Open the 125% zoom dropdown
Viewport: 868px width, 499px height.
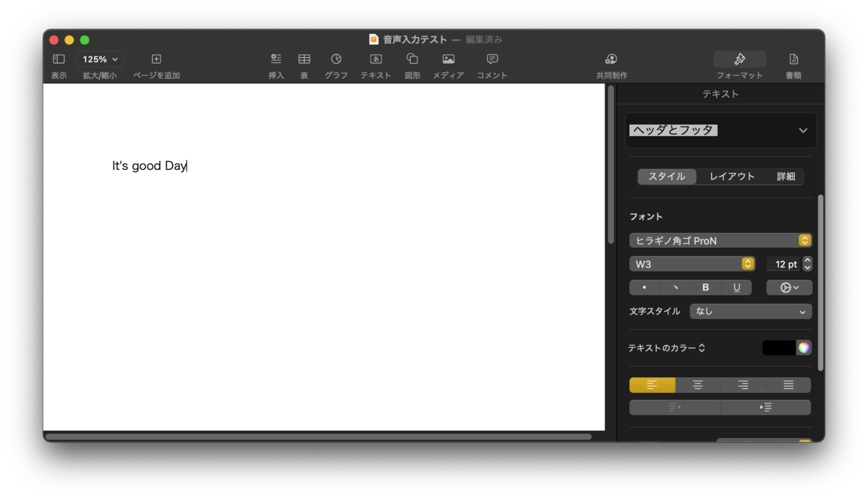100,59
